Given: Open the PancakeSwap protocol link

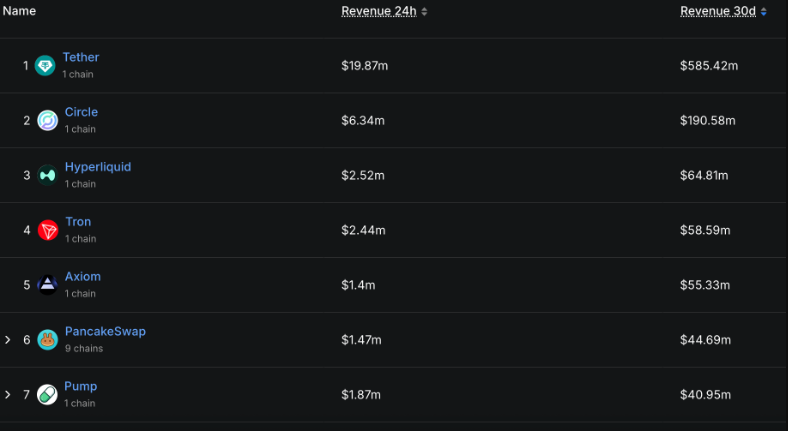Looking at the screenshot, I should (x=105, y=332).
